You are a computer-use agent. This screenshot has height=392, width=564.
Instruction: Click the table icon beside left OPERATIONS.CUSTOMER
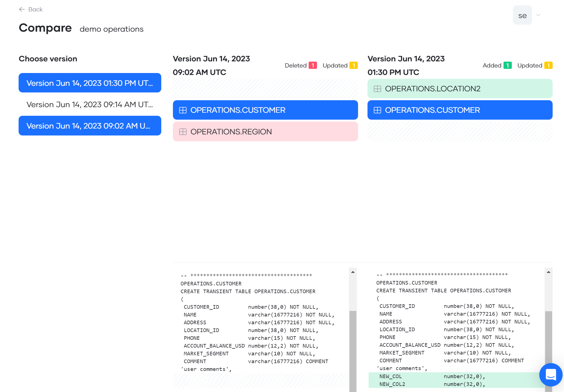[183, 110]
